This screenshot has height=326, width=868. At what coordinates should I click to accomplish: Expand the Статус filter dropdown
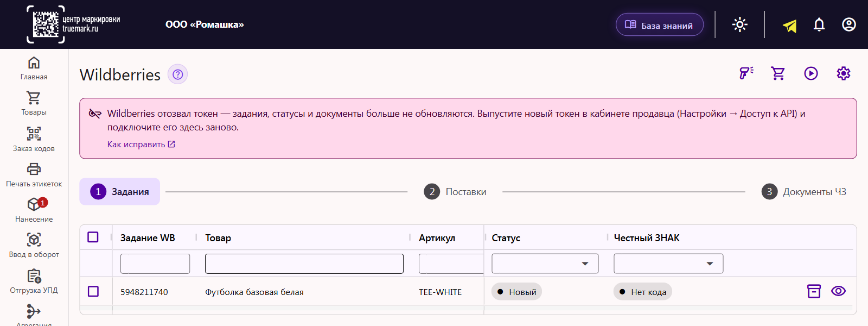click(x=545, y=264)
